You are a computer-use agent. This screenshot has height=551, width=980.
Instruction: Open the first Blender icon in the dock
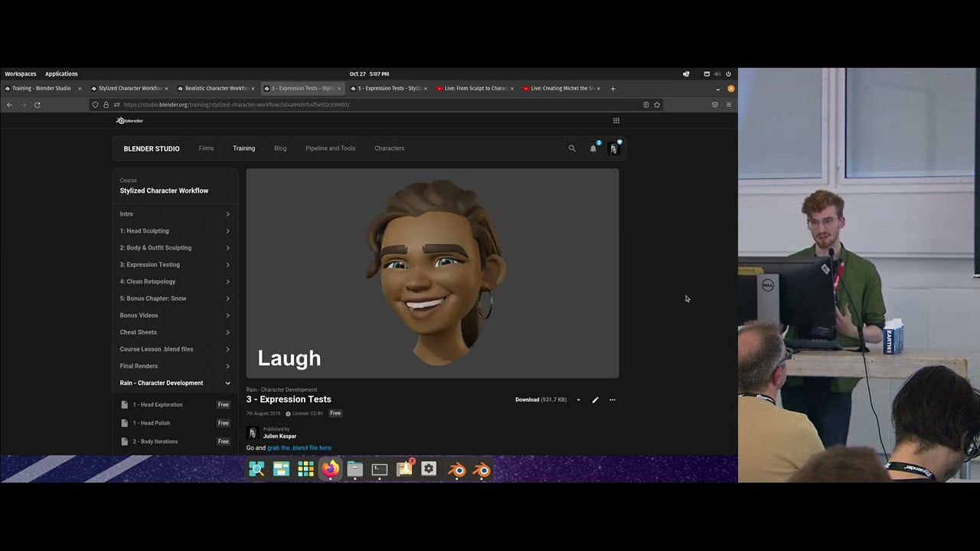[457, 470]
